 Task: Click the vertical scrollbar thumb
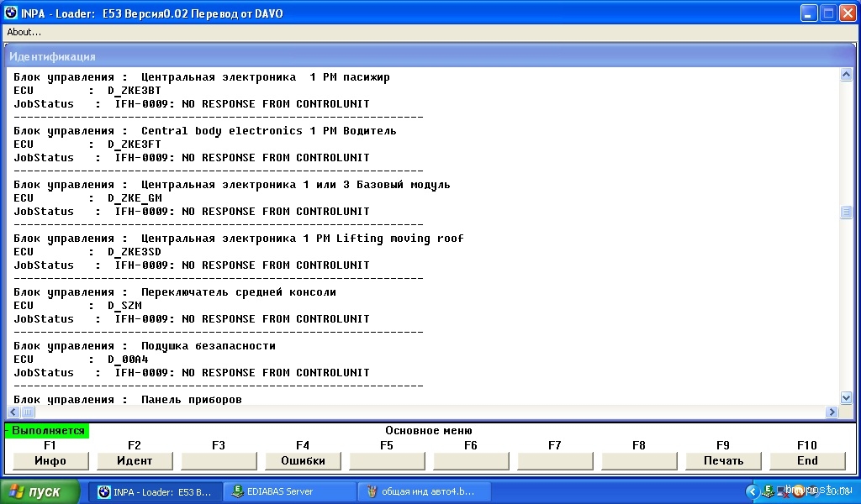[x=846, y=213]
